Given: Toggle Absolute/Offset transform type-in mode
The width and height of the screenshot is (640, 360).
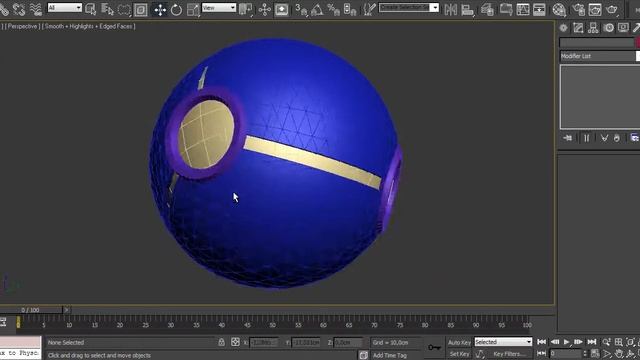Looking at the screenshot, I should tap(235, 342).
